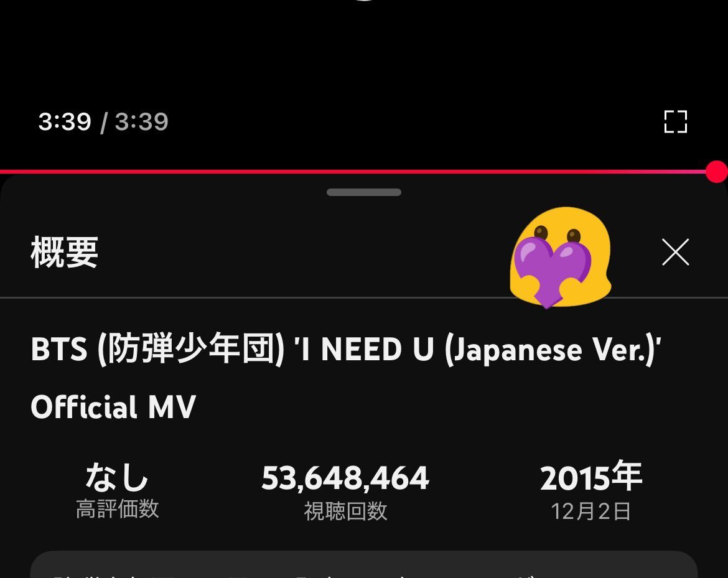Close the 概要 description panel
728x578 pixels.
point(676,252)
